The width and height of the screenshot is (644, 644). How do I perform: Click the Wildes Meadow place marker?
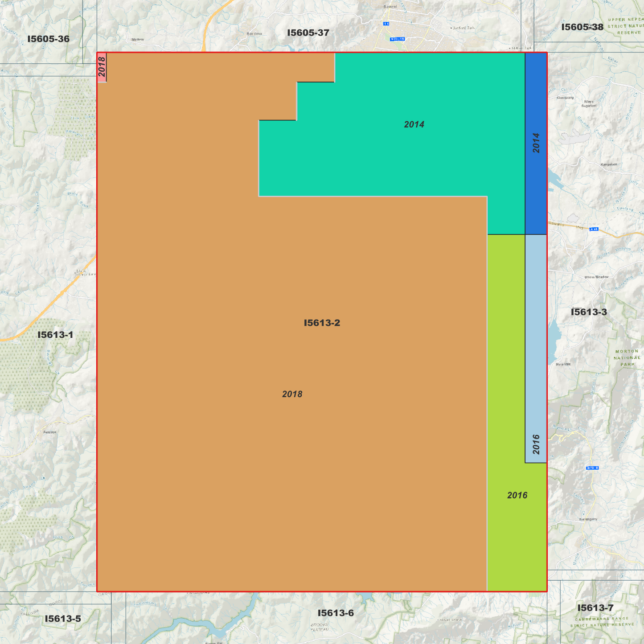click(596, 277)
